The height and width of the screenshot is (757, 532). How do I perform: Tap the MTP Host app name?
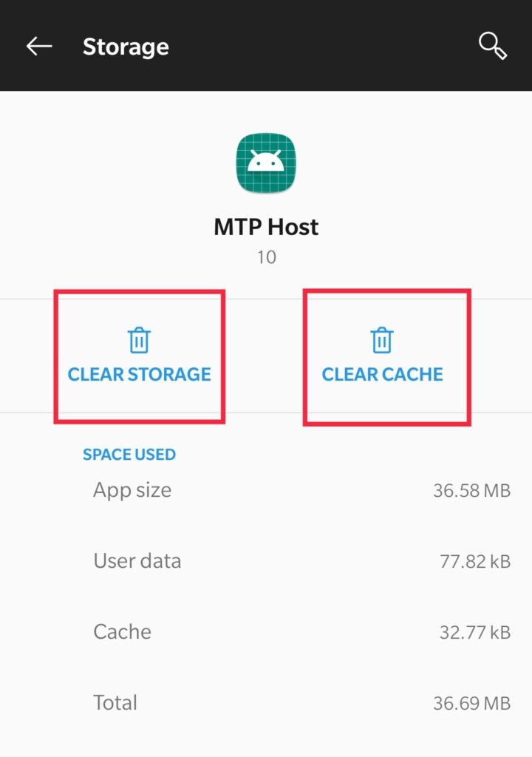266,227
